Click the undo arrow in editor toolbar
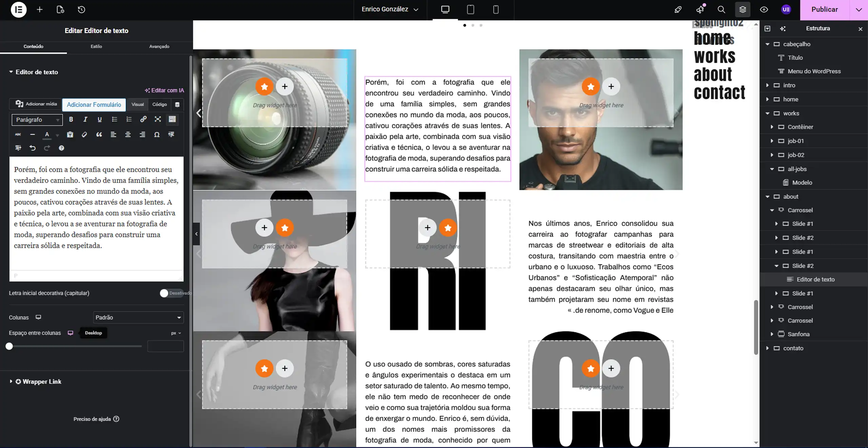 point(33,148)
